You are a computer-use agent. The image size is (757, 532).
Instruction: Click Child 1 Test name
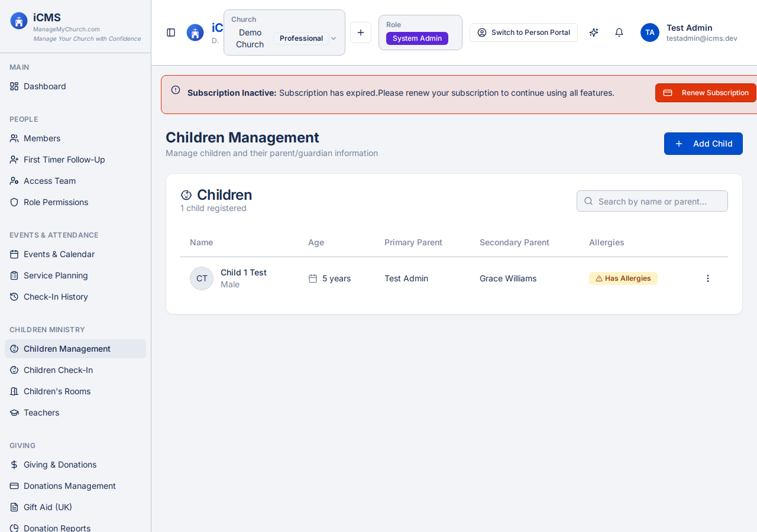(x=244, y=273)
